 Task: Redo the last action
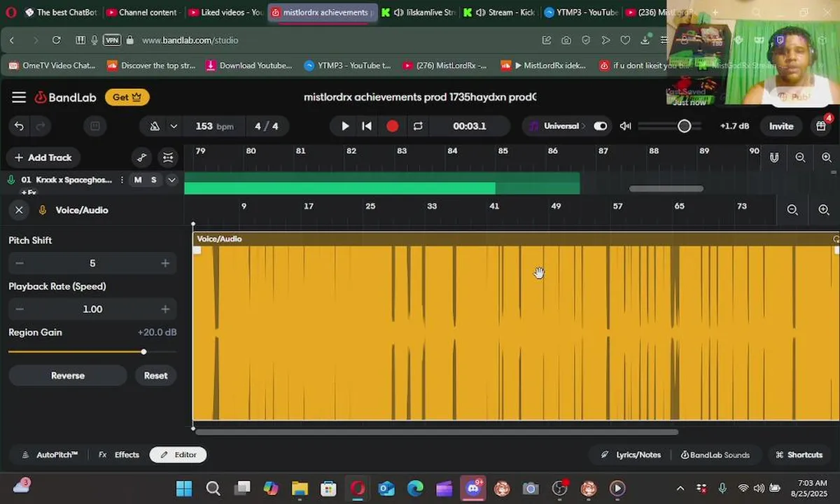coord(40,126)
